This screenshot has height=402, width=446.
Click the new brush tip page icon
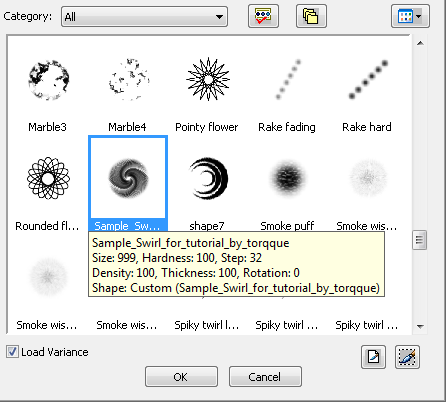(x=373, y=357)
